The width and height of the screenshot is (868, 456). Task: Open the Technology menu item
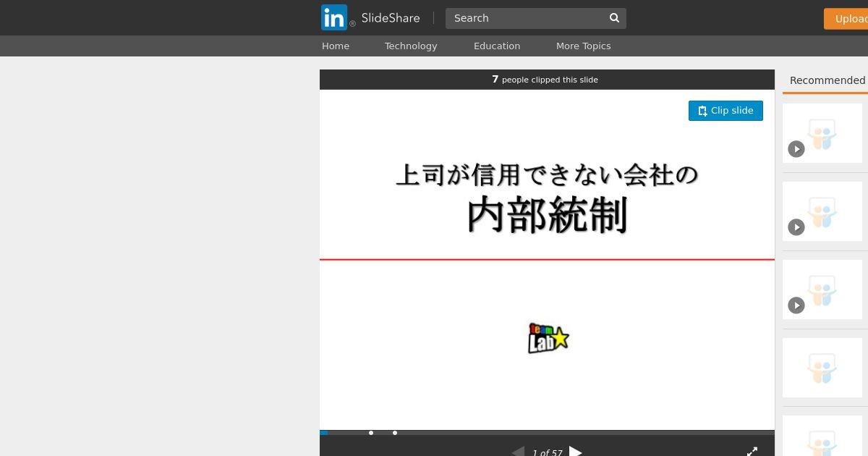[x=411, y=46]
